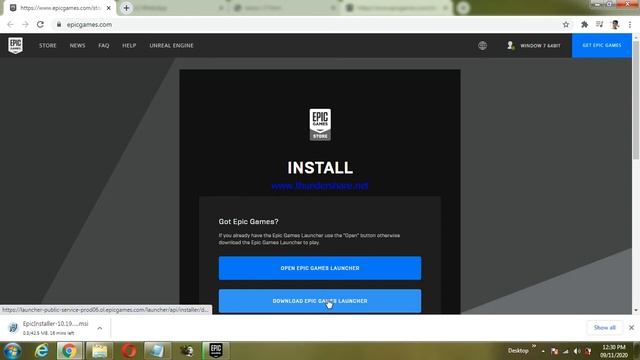Viewport: 640px width, 360px height.
Task: Click the Epic Games Store logo above INSTALL
Action: (320, 124)
